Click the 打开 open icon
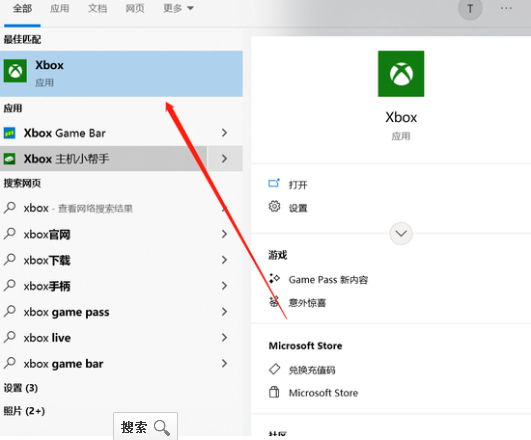531x440 pixels. [x=274, y=184]
